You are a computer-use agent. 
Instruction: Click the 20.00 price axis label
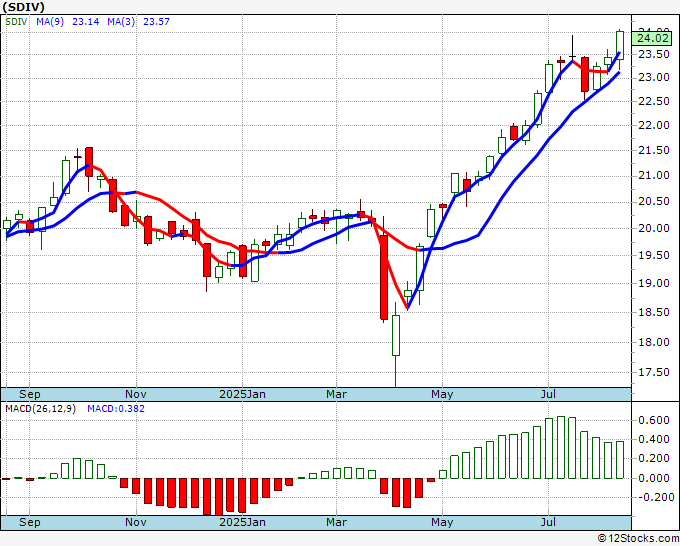(654, 228)
